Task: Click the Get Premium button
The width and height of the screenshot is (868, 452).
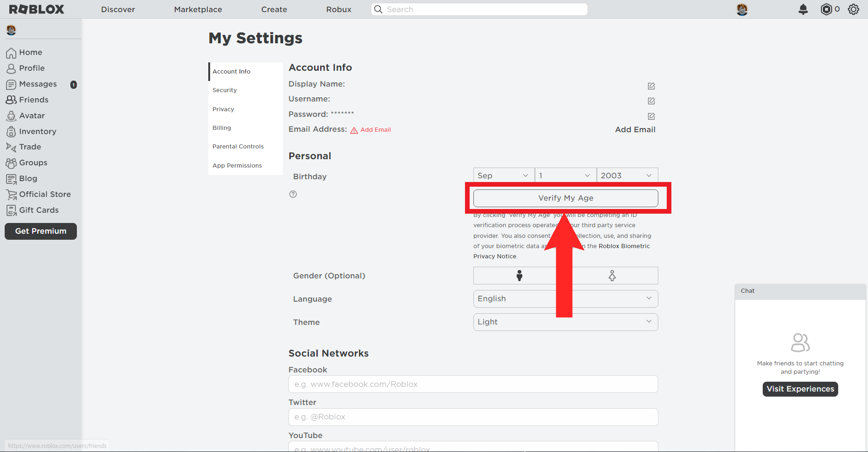Action: coord(41,231)
